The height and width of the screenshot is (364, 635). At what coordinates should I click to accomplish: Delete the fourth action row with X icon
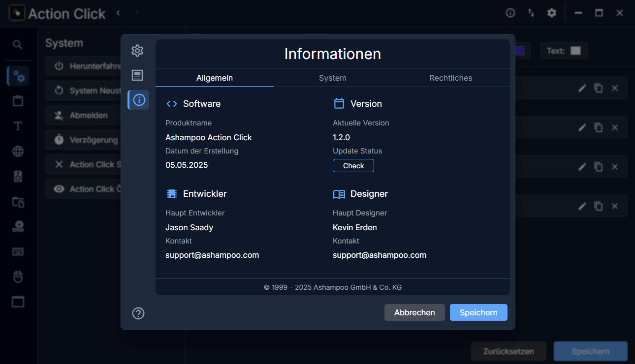point(615,206)
